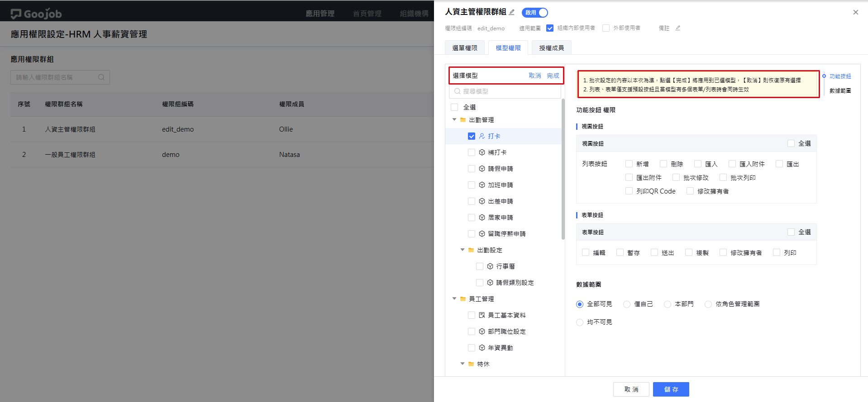Image resolution: width=868 pixels, height=402 pixels.
Task: Switch to the 模型權限 tab
Action: click(x=508, y=48)
